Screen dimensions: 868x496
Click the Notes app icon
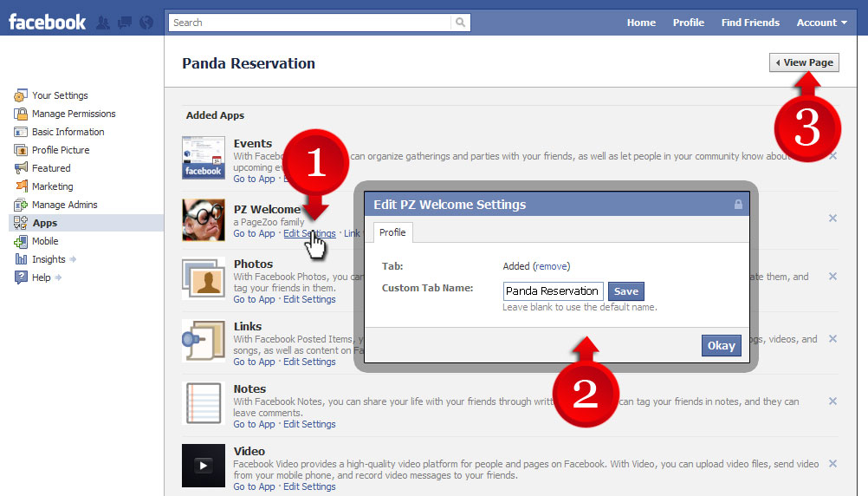[x=204, y=403]
